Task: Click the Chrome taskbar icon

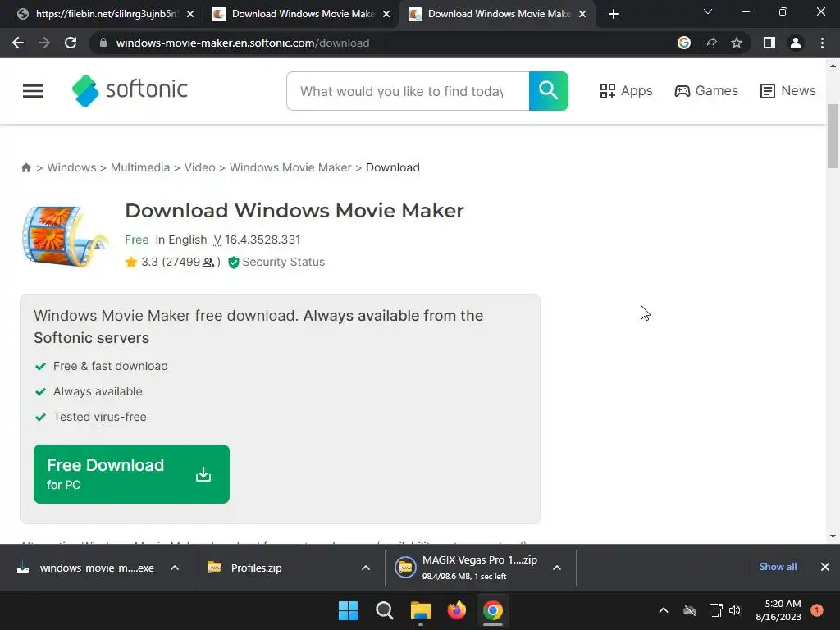Action: click(493, 610)
